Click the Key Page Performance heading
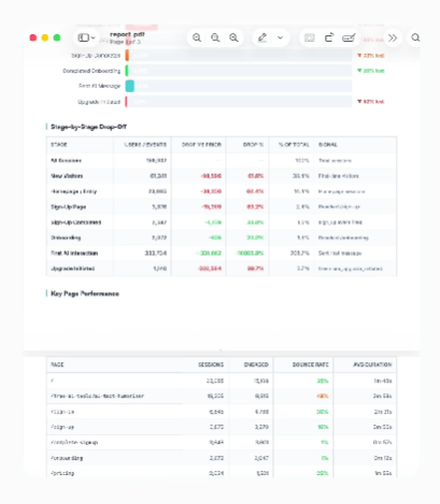 pos(85,293)
